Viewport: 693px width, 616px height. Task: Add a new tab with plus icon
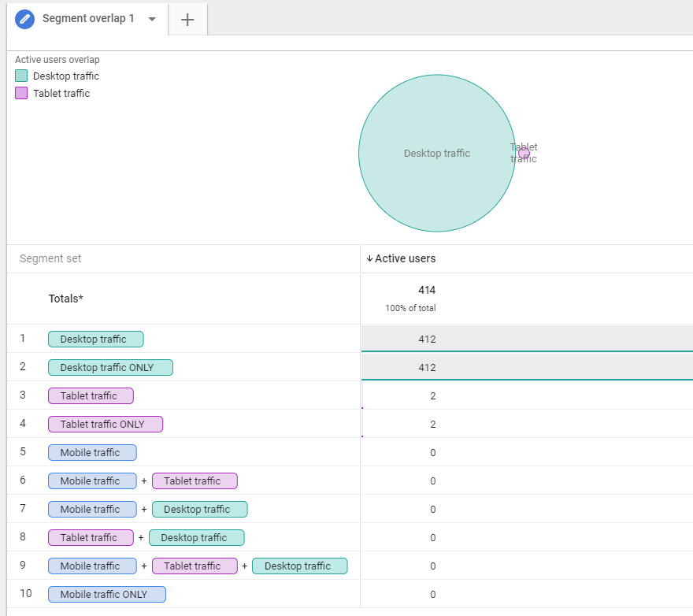(x=187, y=20)
